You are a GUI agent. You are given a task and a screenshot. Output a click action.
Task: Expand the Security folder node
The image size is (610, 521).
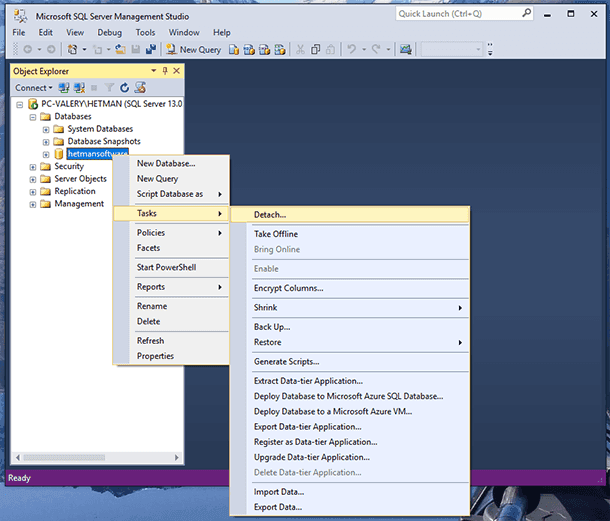(33, 167)
